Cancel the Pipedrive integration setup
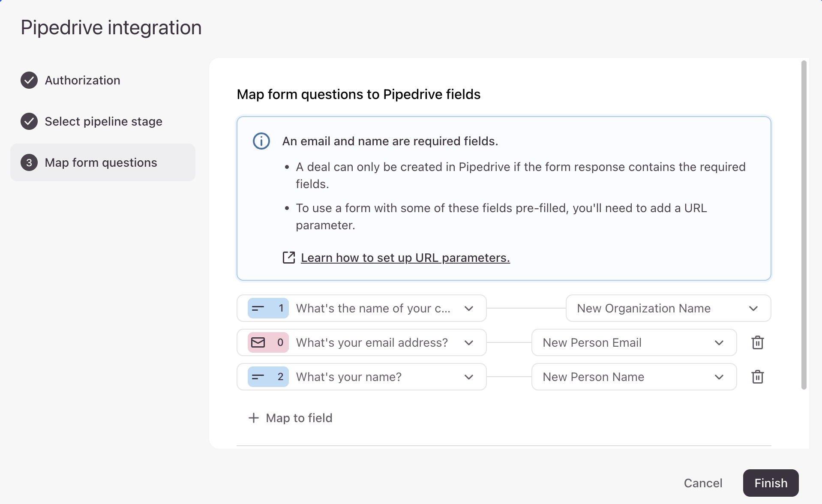This screenshot has height=504, width=822. [703, 483]
